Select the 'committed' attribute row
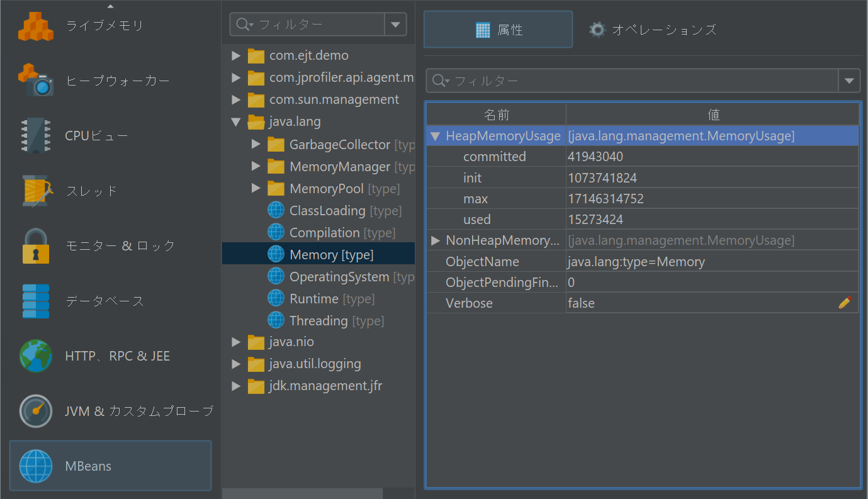 (643, 157)
